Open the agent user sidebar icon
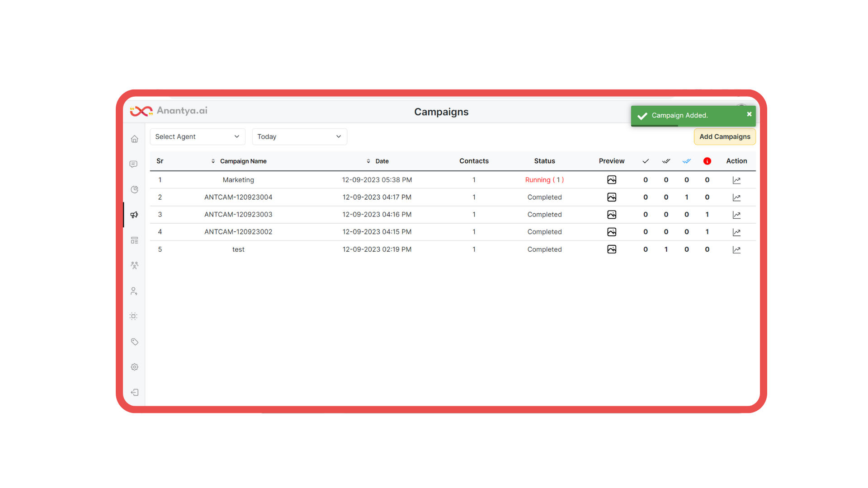The image size is (868, 488). [x=134, y=291]
